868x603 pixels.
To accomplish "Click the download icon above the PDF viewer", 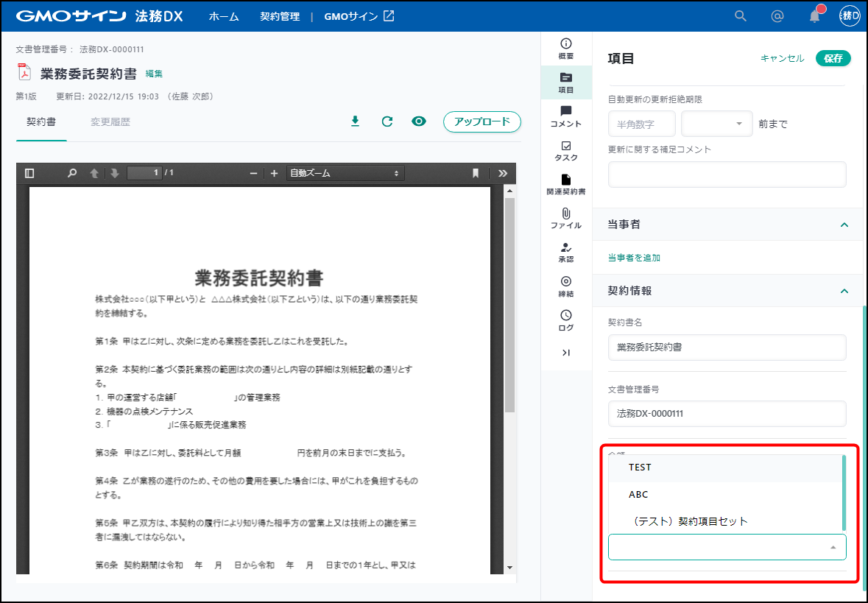I will coord(355,121).
